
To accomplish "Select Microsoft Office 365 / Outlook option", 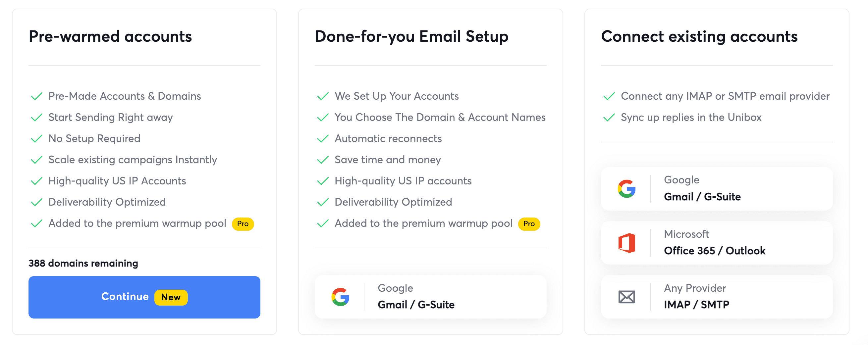I will [716, 243].
